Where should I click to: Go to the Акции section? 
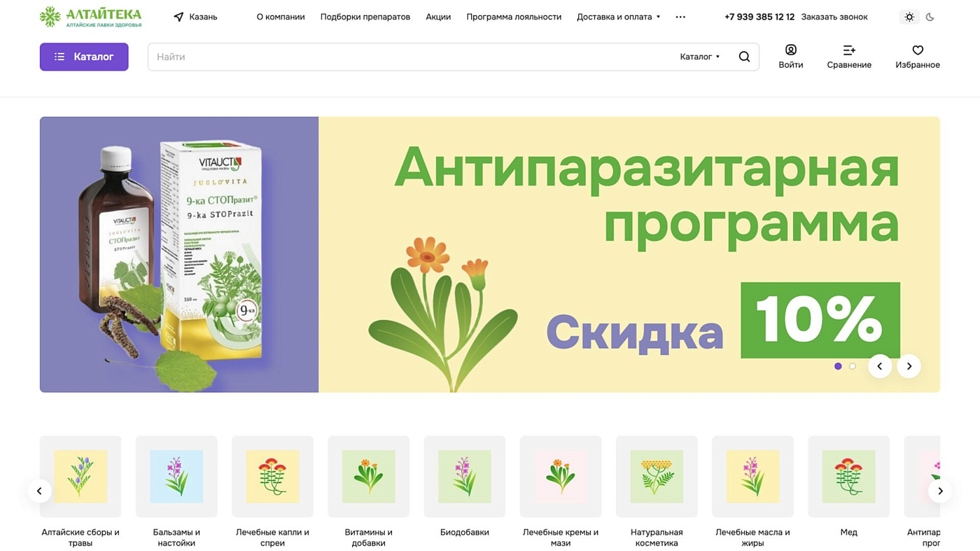[x=438, y=17]
